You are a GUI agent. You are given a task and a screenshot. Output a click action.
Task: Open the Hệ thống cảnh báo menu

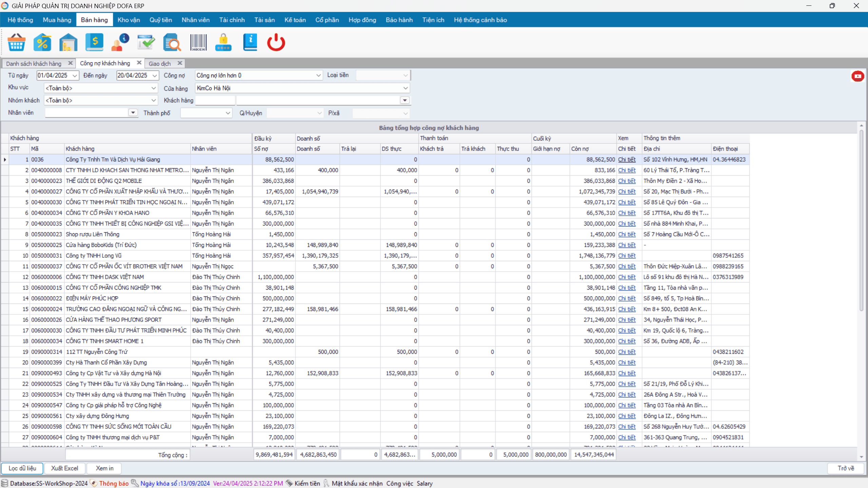click(480, 20)
